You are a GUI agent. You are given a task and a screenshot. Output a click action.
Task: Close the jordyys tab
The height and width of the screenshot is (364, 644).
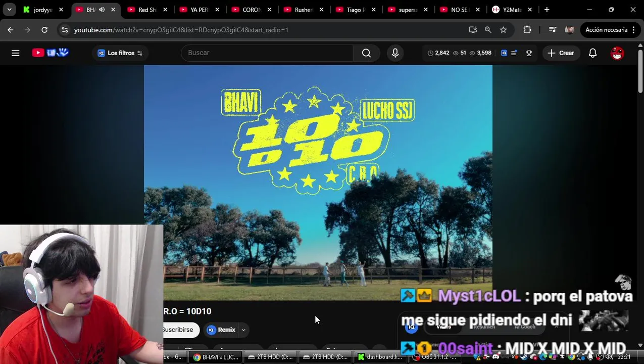[61, 10]
